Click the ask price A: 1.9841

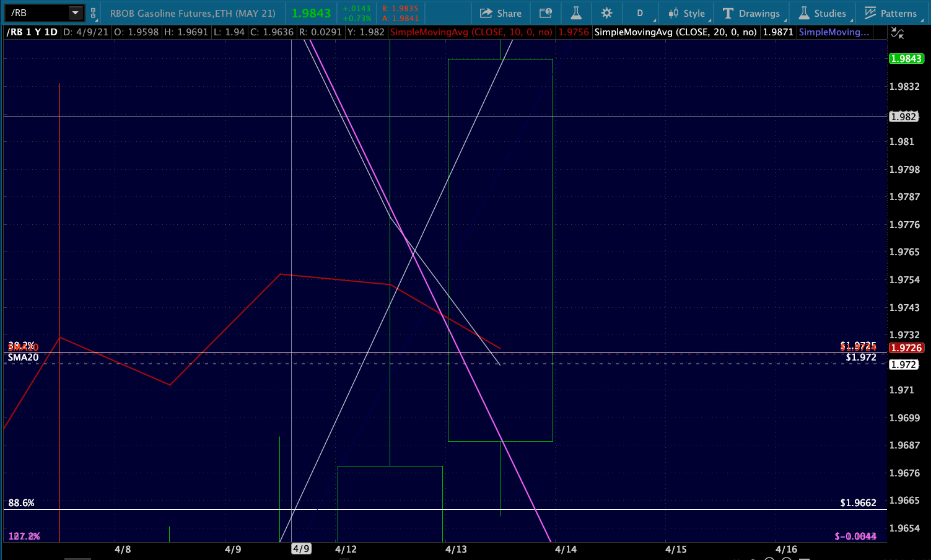tap(400, 18)
